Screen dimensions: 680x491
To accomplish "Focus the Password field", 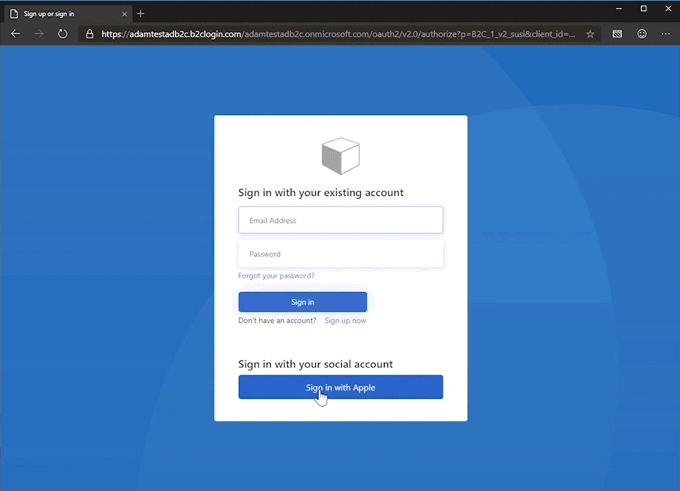I will pos(341,254).
